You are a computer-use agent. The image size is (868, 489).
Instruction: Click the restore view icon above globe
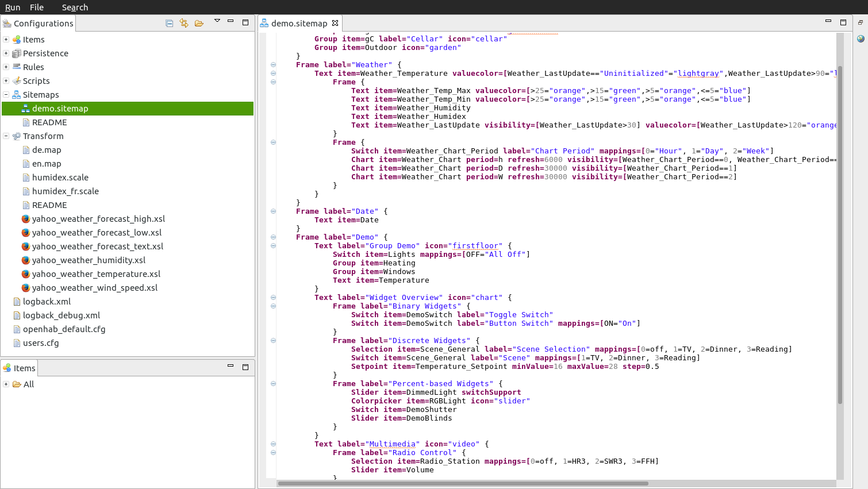pos(861,22)
